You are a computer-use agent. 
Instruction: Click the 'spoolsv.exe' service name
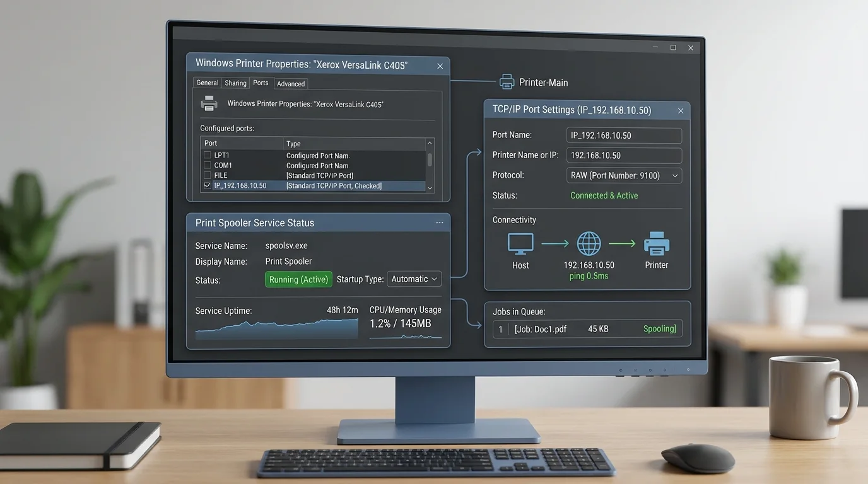pyautogui.click(x=286, y=246)
